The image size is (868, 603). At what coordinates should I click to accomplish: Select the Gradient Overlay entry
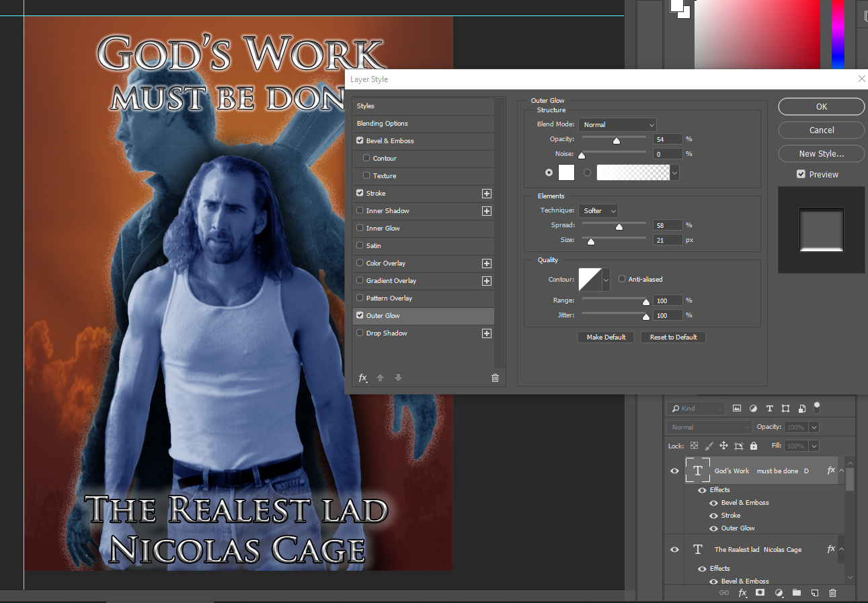[x=423, y=281]
